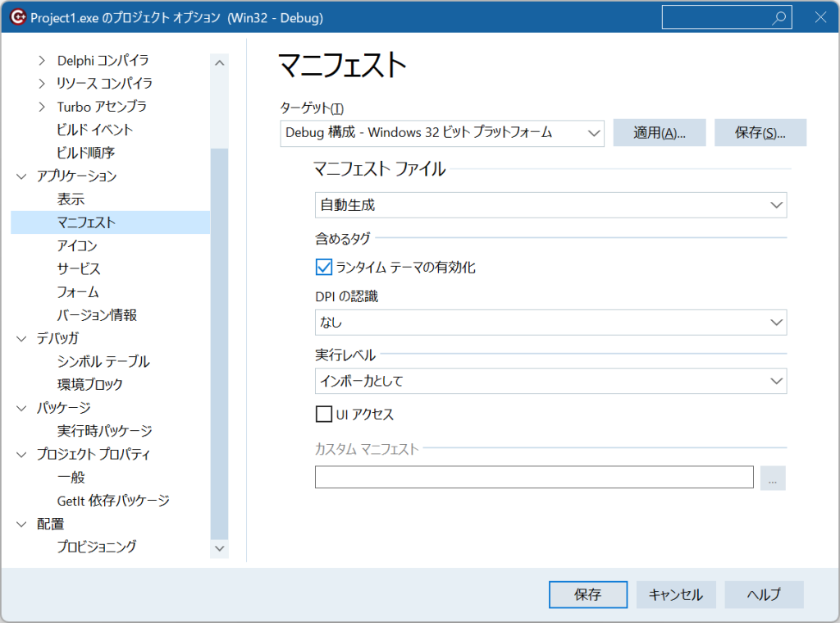The image size is (840, 623).
Task: Collapse the 配置 tree node
Action: tap(21, 524)
